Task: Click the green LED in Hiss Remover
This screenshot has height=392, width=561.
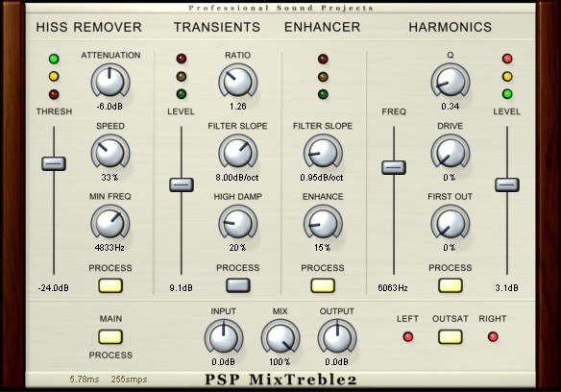Action: click(x=54, y=59)
